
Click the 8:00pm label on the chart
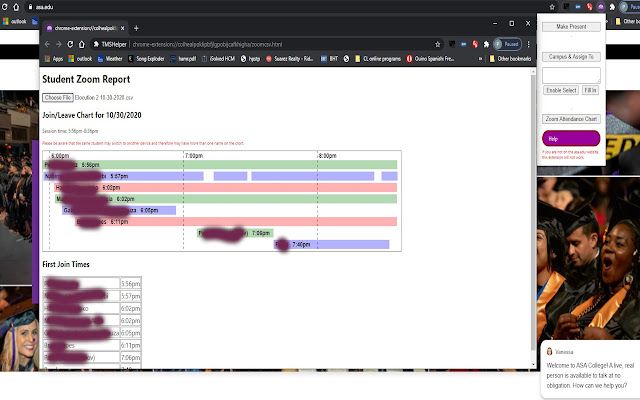point(327,156)
